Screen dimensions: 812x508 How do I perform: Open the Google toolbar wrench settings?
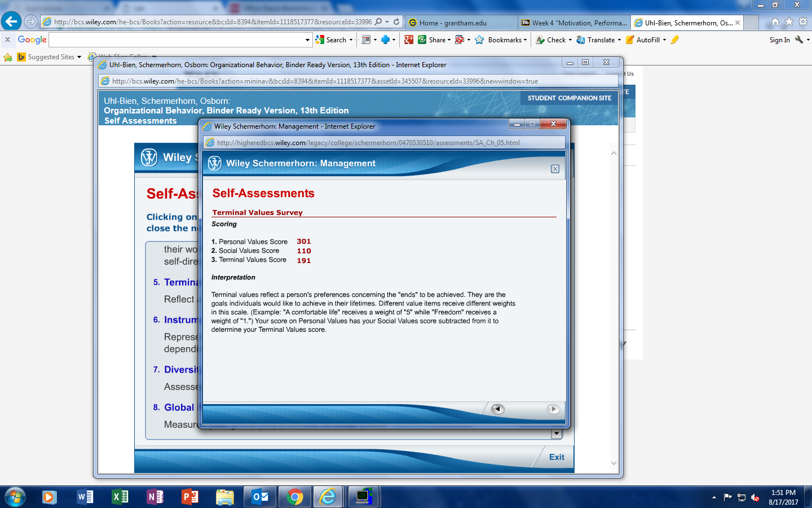click(x=799, y=40)
